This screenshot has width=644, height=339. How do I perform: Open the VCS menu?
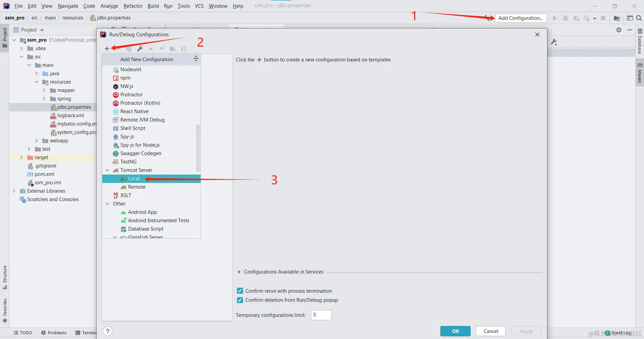pos(199,6)
